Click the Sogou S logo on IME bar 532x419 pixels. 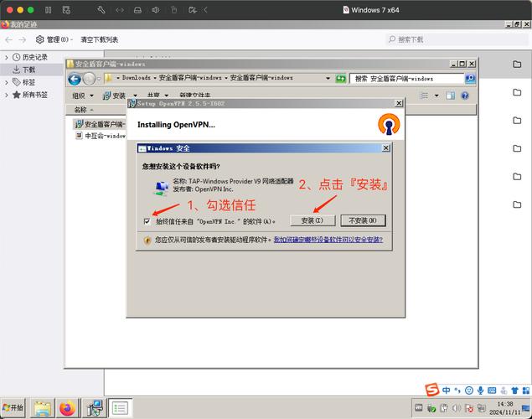(432, 391)
